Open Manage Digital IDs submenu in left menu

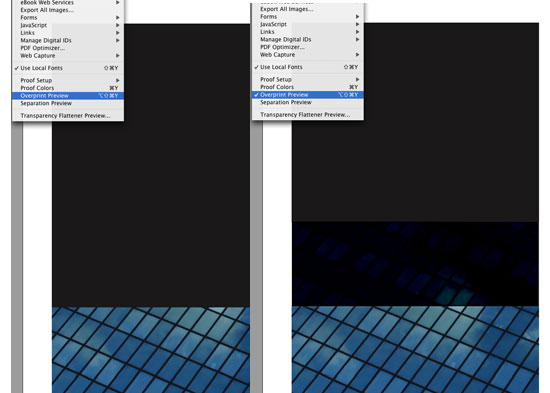pyautogui.click(x=68, y=40)
